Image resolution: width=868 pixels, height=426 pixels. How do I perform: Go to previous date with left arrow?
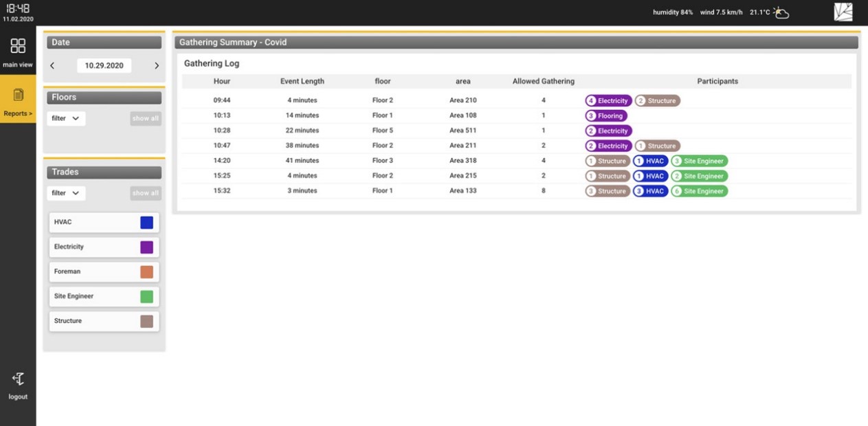tap(52, 66)
